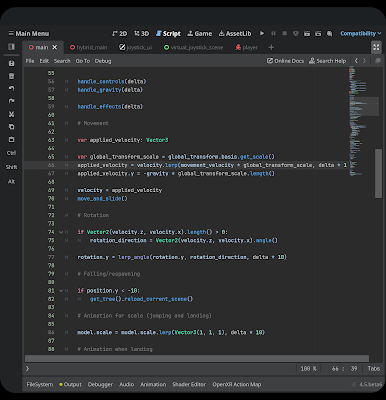The image size is (386, 400).
Task: Open the Animation bottom panel
Action: point(153,384)
